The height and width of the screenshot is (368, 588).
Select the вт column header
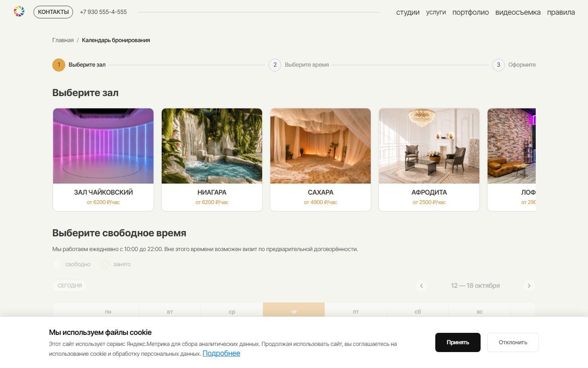pyautogui.click(x=170, y=312)
